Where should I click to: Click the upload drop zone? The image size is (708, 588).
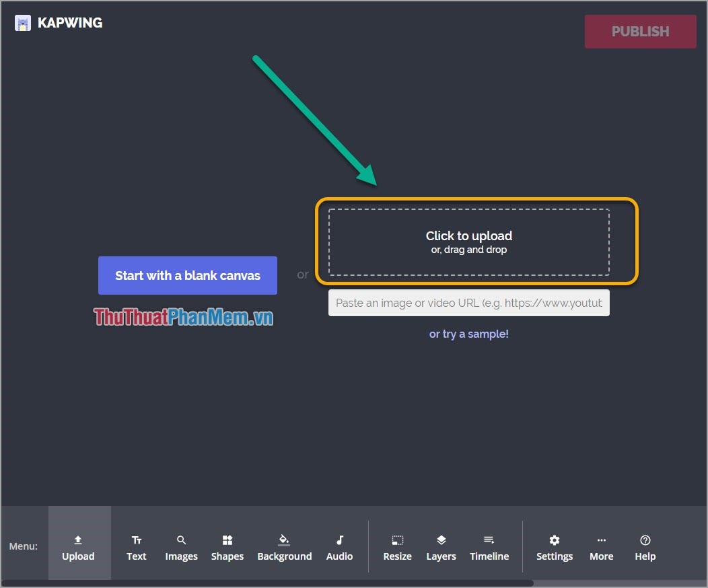tap(468, 242)
